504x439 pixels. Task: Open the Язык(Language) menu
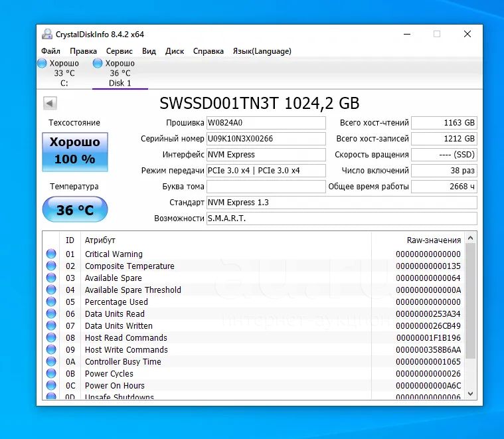262,51
